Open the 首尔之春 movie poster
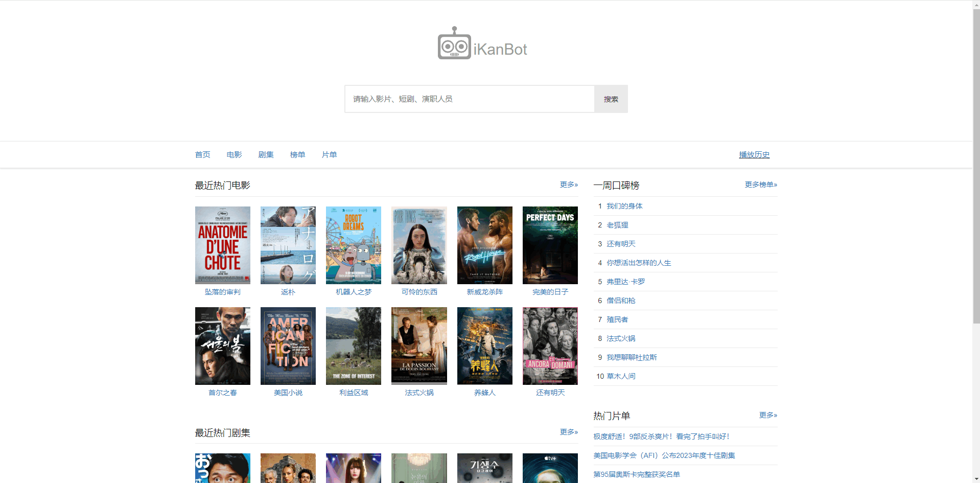Screen dimensions: 980x483 point(223,346)
